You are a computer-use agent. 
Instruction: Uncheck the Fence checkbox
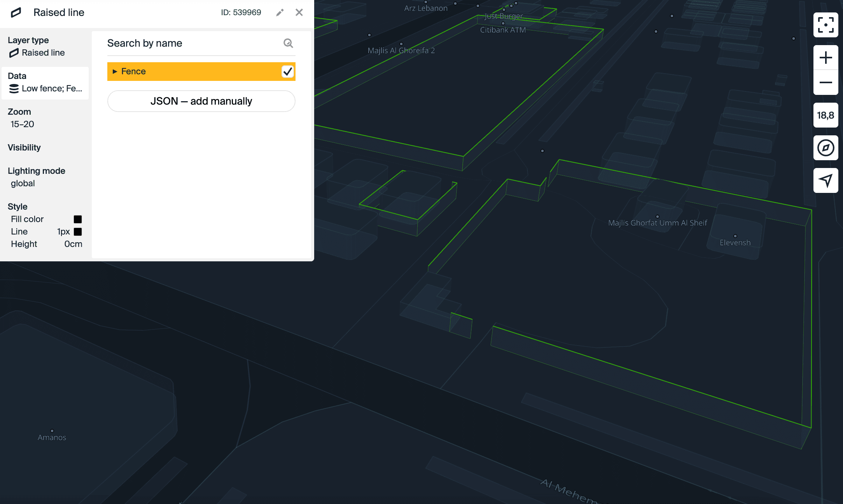[x=287, y=72]
